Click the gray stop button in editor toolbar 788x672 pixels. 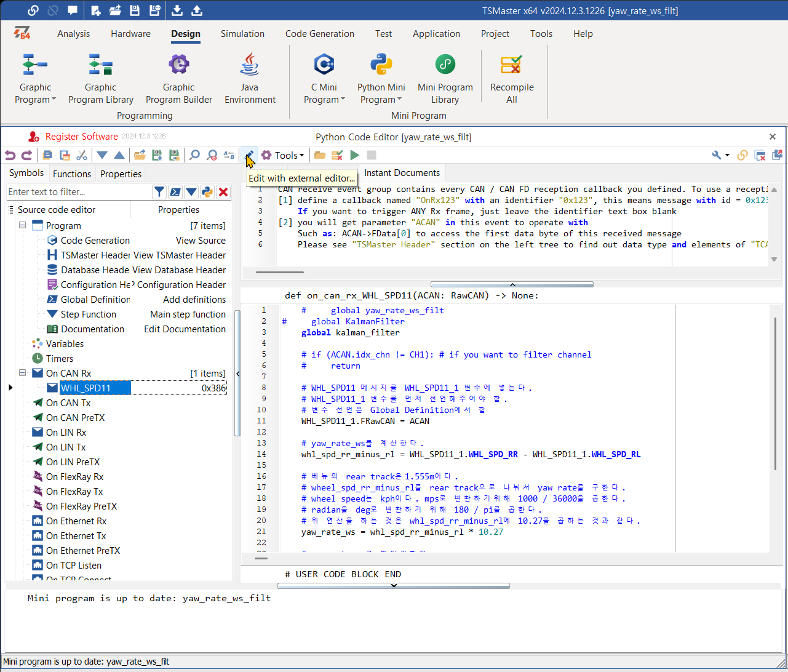pos(372,156)
